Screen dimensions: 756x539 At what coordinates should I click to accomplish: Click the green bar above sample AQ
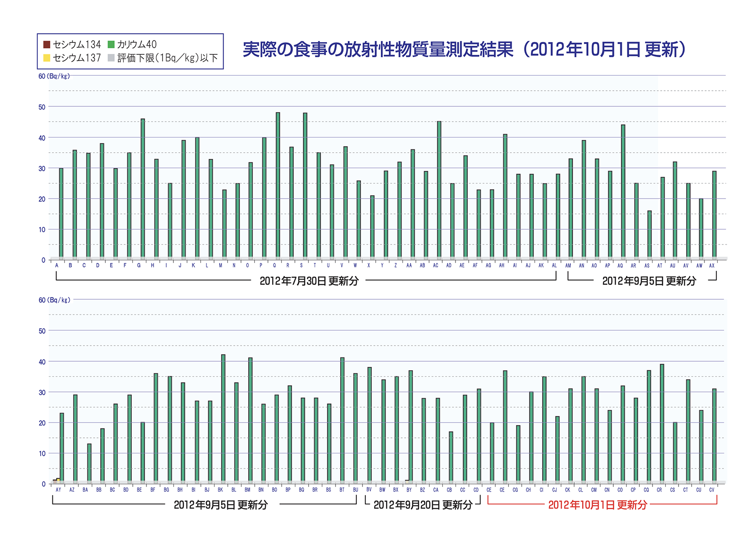623,191
